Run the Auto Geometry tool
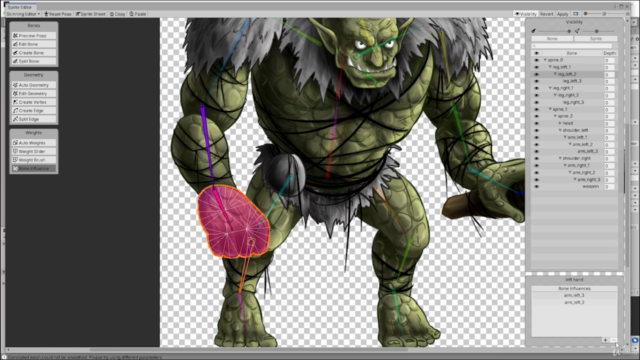 click(x=33, y=85)
